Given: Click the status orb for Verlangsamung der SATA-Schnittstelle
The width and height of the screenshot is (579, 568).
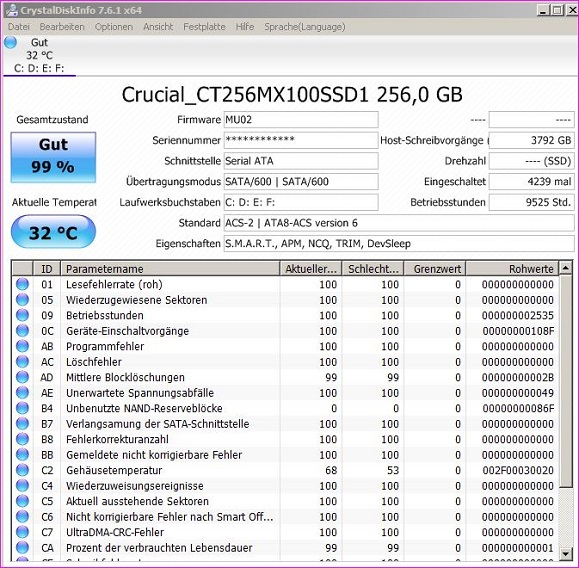Looking at the screenshot, I should point(22,424).
